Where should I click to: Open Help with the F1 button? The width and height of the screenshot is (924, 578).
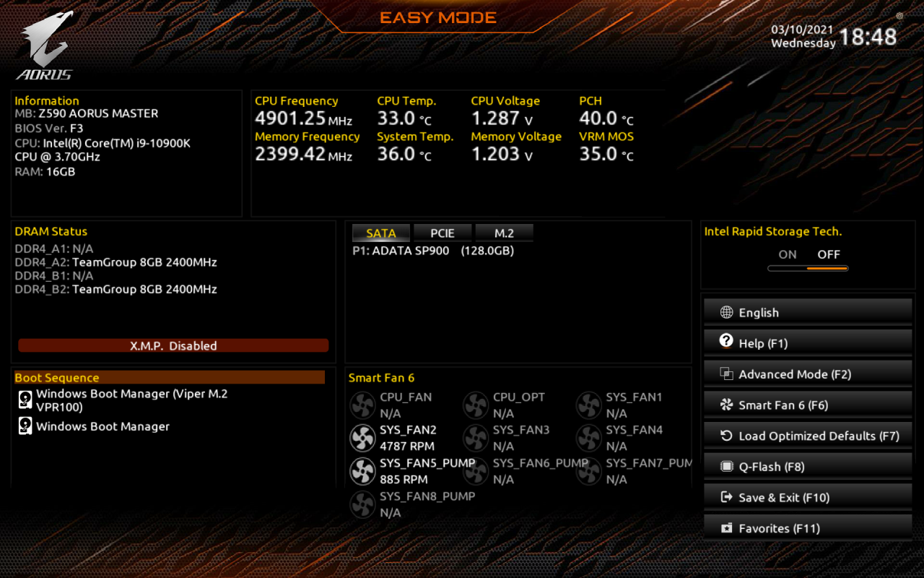pyautogui.click(x=808, y=343)
